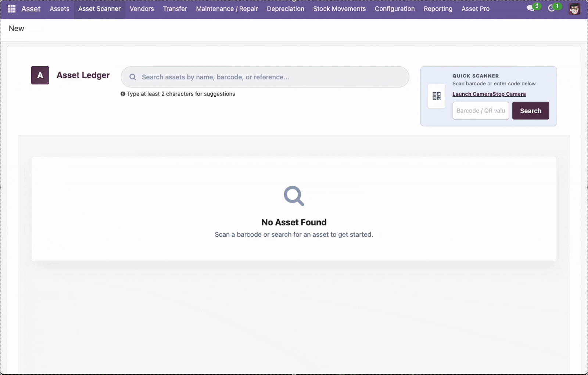Click the dark Search button in Quick Scanner
The height and width of the screenshot is (375, 588).
[x=531, y=111]
